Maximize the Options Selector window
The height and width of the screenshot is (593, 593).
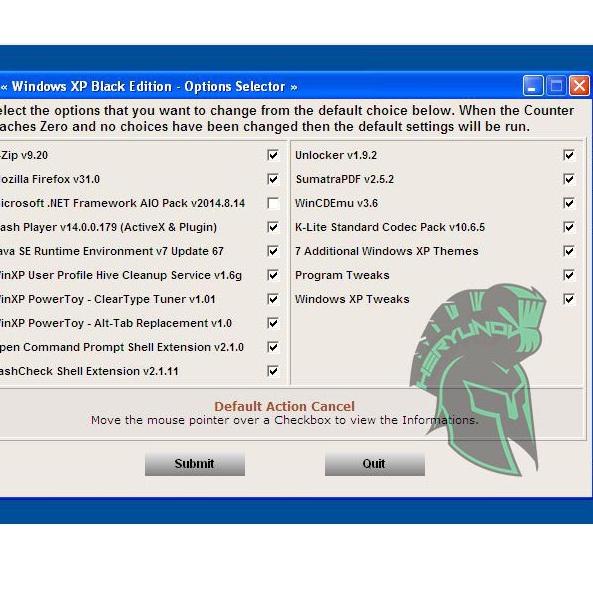556,85
